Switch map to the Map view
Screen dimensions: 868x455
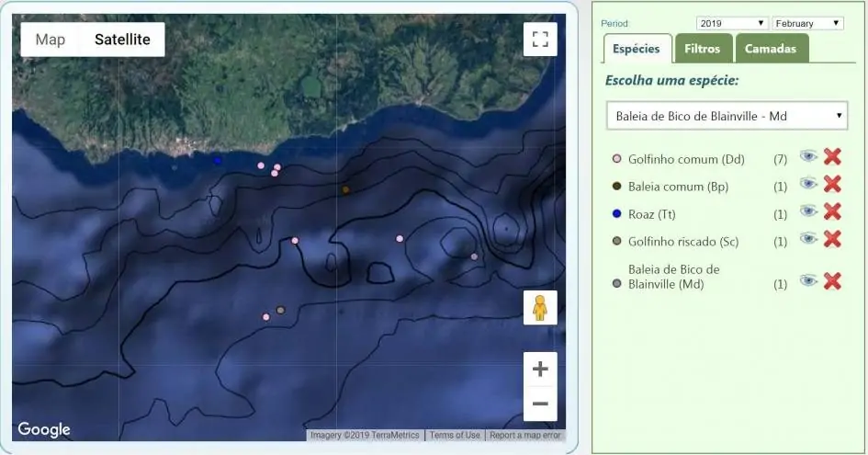pyautogui.click(x=51, y=40)
